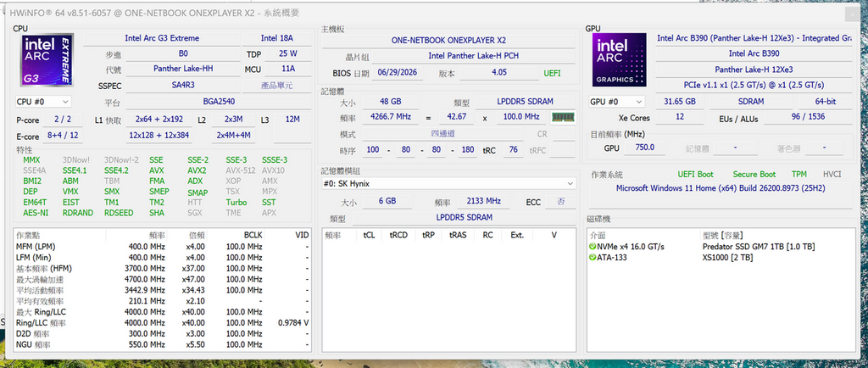Click the '產品單元' field
868x368 pixels.
(x=277, y=86)
